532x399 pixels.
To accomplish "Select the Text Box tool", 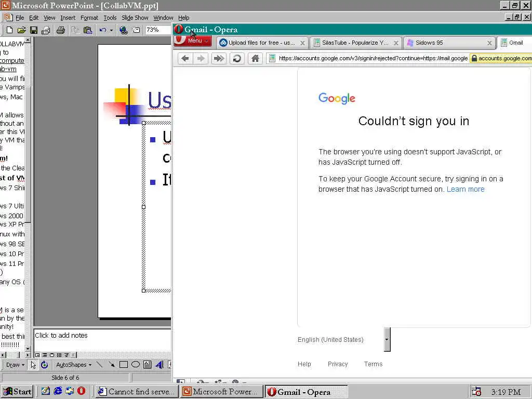I will point(147,365).
